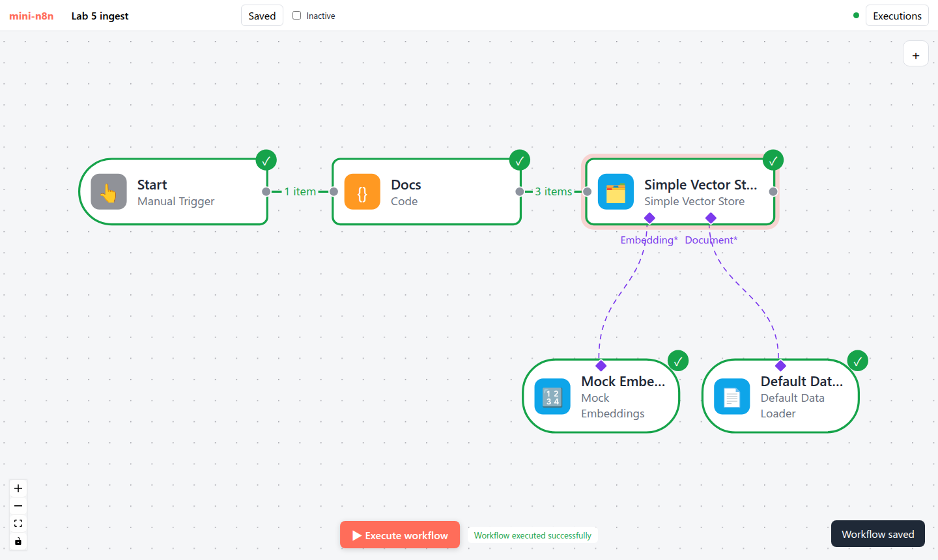Click the success checkmark on Default Data Loader
This screenshot has width=938, height=560.
pos(857,361)
